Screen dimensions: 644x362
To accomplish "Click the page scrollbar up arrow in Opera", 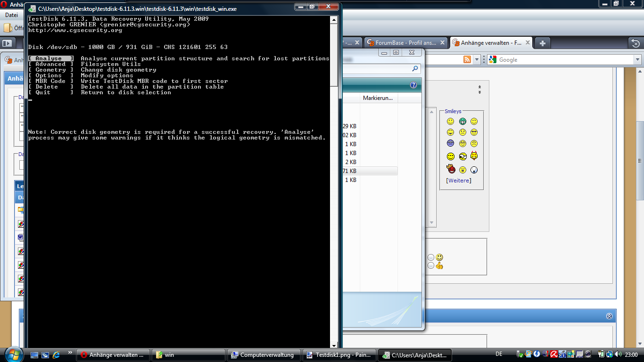I will pos(640,71).
